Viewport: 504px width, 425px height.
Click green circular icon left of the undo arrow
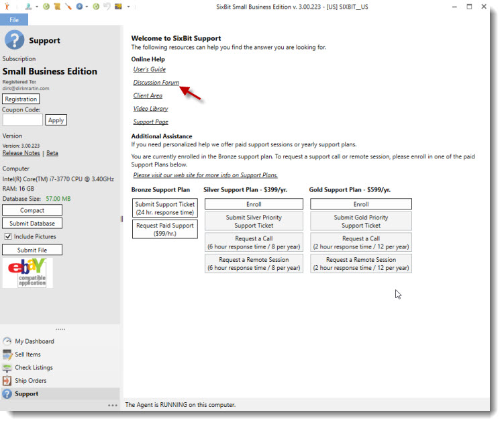96,7
